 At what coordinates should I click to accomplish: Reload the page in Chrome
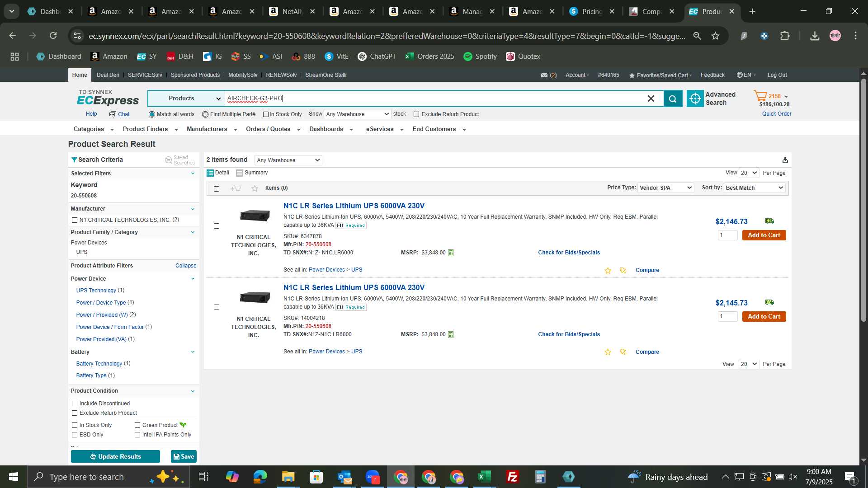(x=53, y=36)
